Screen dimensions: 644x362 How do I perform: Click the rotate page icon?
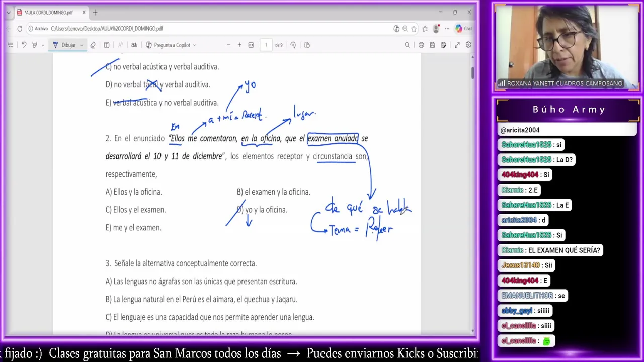[293, 45]
